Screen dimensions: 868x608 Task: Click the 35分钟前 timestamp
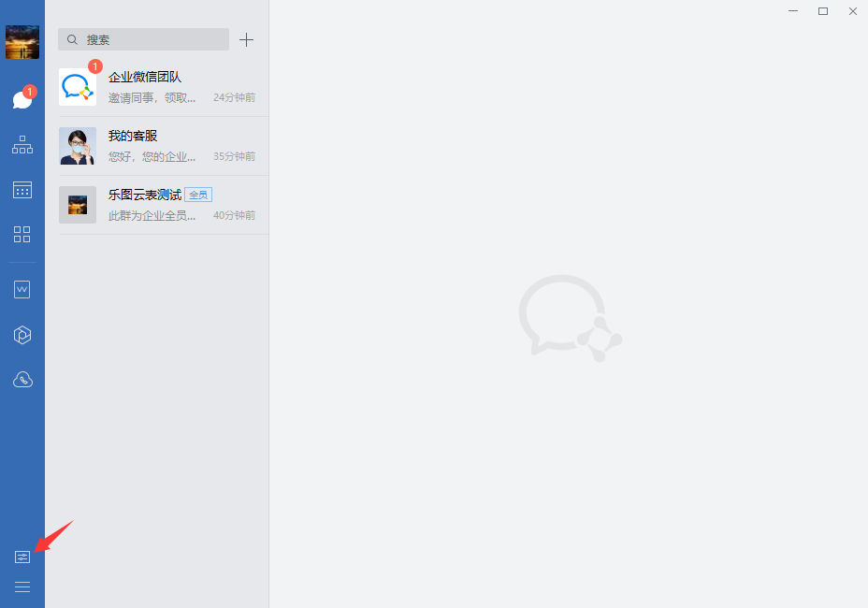pyautogui.click(x=234, y=157)
